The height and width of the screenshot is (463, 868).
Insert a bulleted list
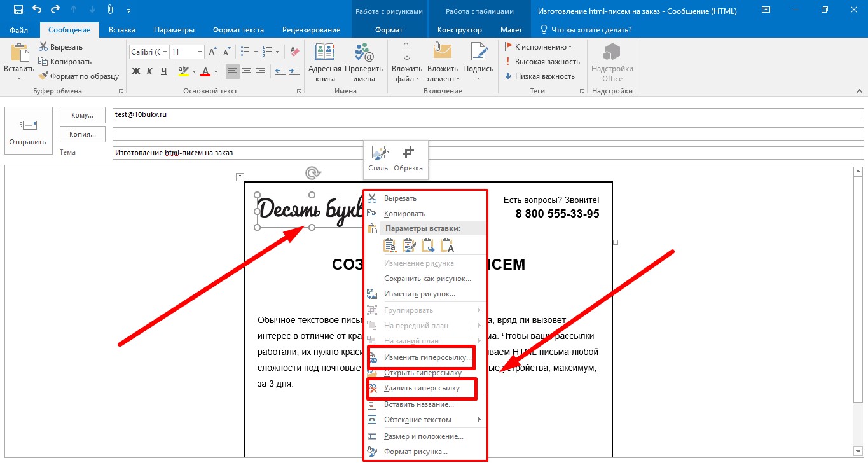click(x=245, y=52)
